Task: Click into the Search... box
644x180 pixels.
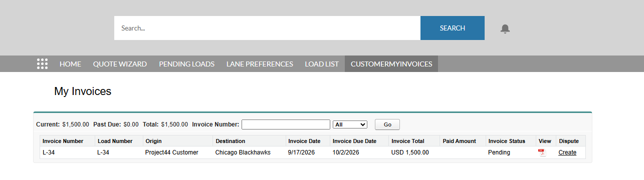Action: [267, 28]
